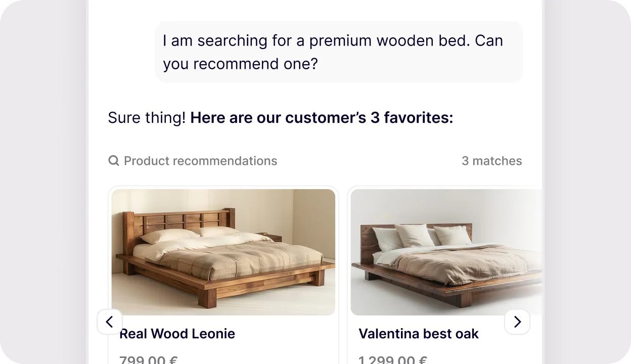
Task: Click the 3 matches label
Action: click(x=491, y=160)
